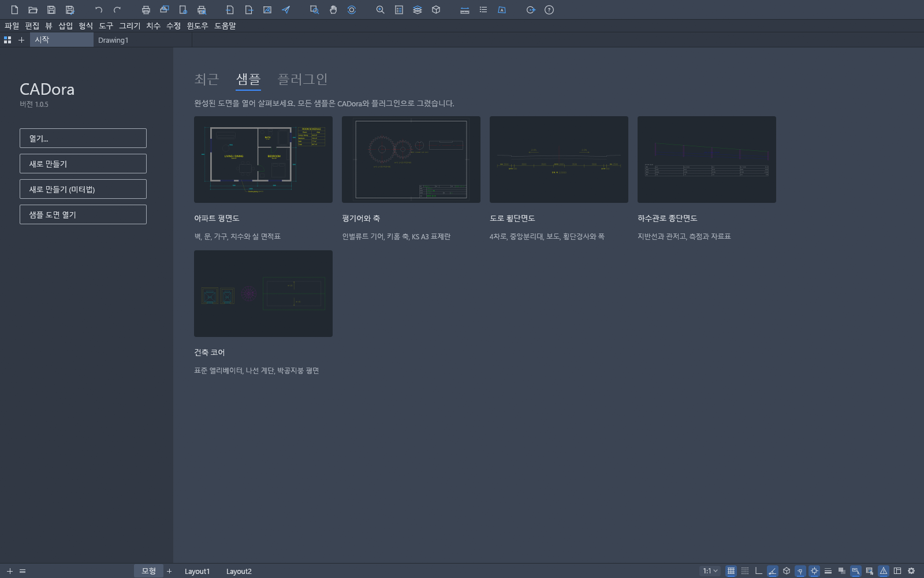Switch to the Layout1 tab
Image resolution: width=924 pixels, height=578 pixels.
click(x=197, y=571)
